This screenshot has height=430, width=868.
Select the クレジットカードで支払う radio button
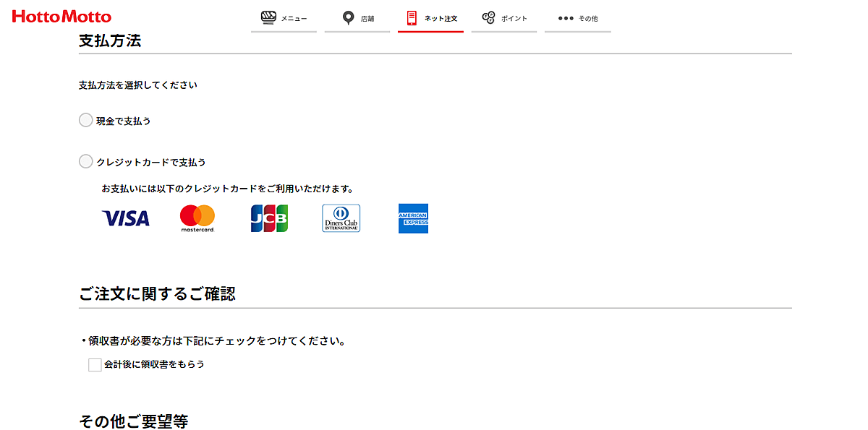[85, 162]
